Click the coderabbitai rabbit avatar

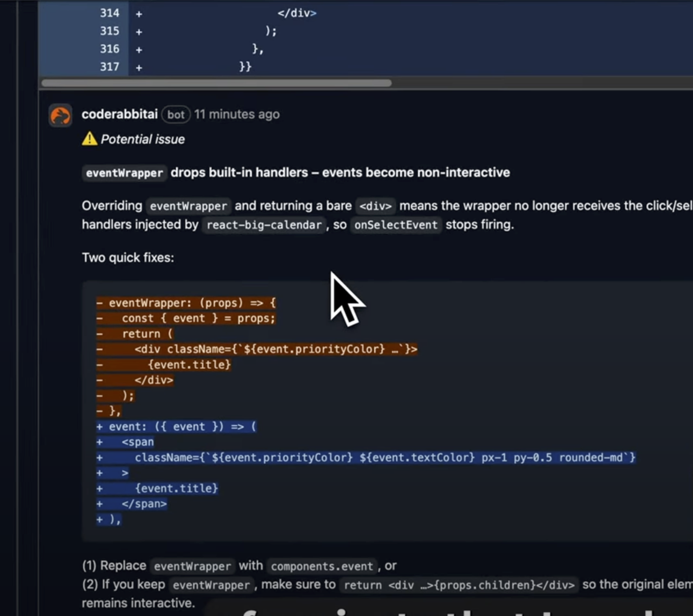pos(60,115)
